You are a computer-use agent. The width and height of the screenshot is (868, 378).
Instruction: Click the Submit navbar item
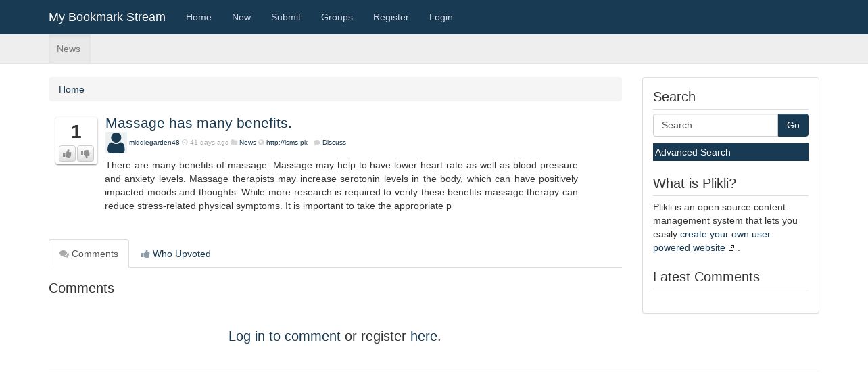coord(286,17)
